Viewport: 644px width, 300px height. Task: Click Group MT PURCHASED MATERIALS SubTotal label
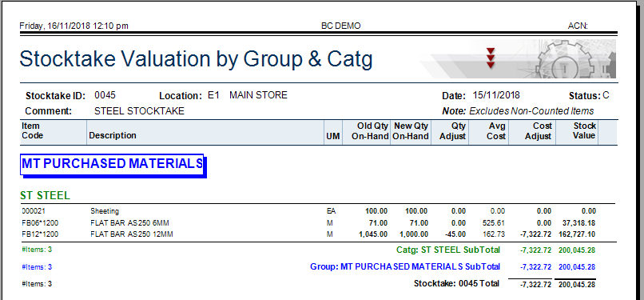(405, 266)
